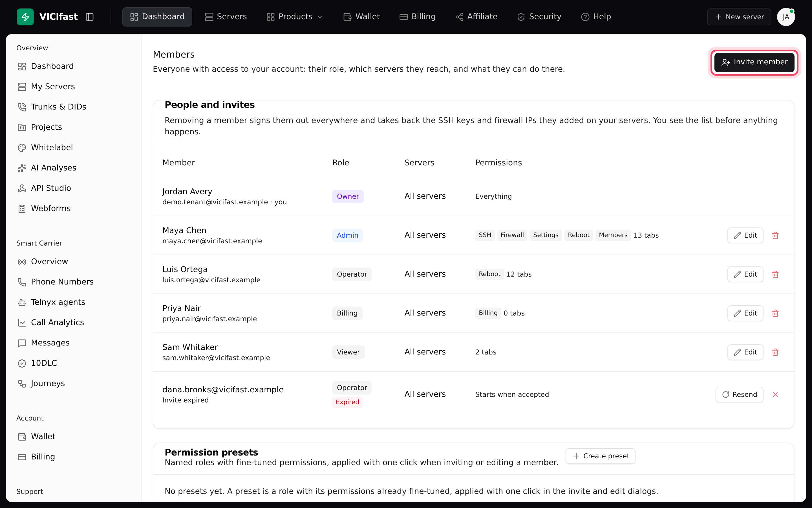
Task: Click the Owner role badge
Action: [348, 196]
